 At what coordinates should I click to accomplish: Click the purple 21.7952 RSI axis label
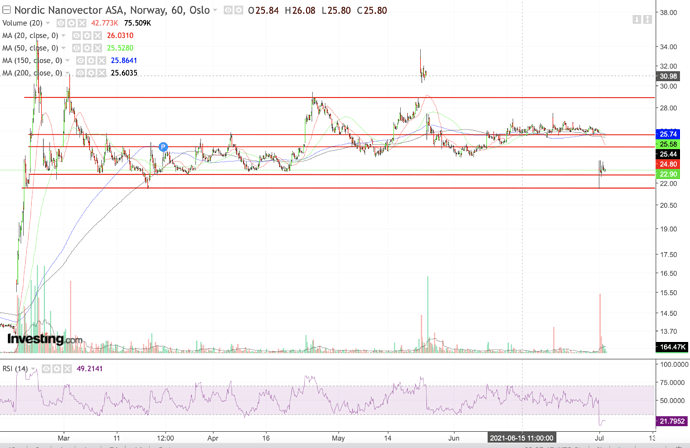(x=672, y=421)
